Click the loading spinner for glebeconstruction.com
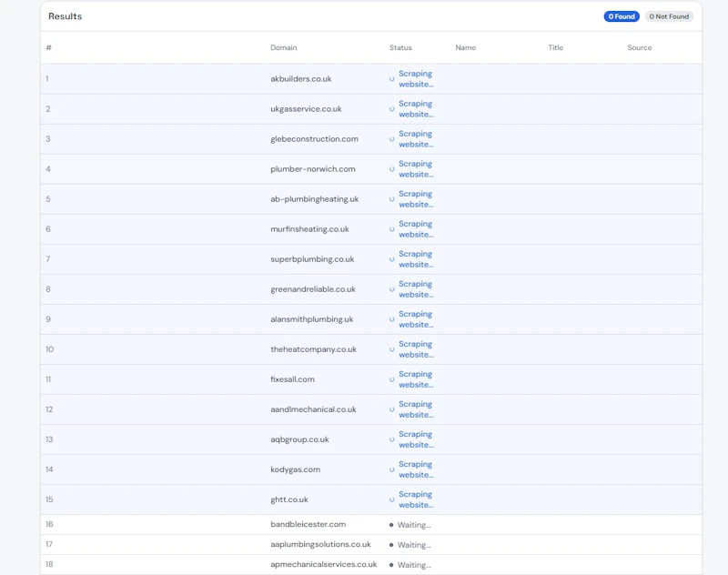Image resolution: width=728 pixels, height=575 pixels. point(392,139)
